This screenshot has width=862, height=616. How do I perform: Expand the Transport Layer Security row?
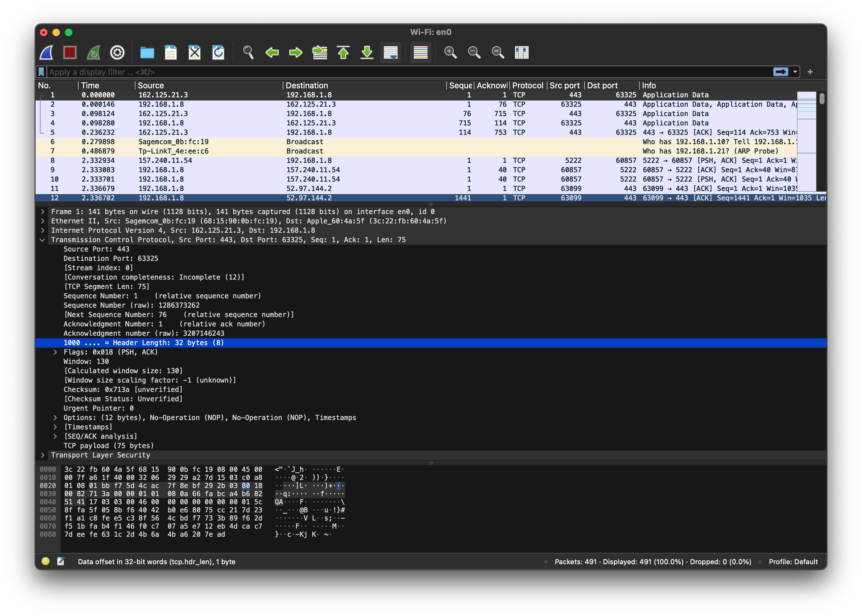(42, 455)
